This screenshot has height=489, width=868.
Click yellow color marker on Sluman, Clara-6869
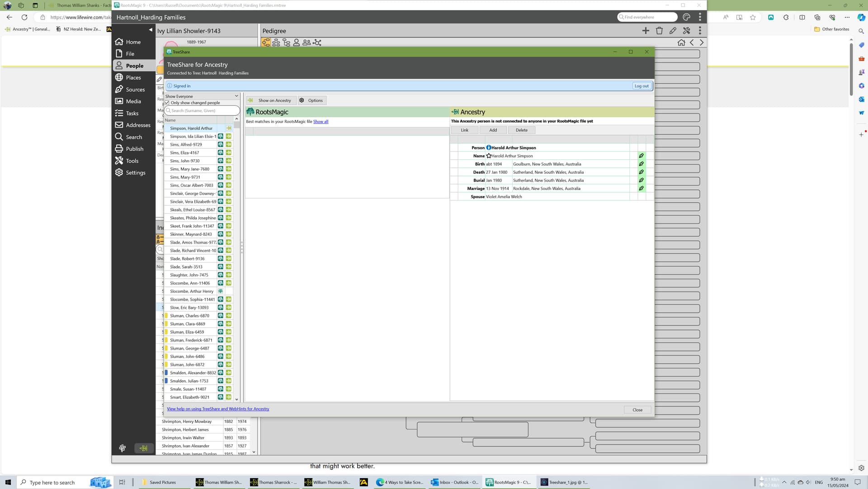point(166,324)
